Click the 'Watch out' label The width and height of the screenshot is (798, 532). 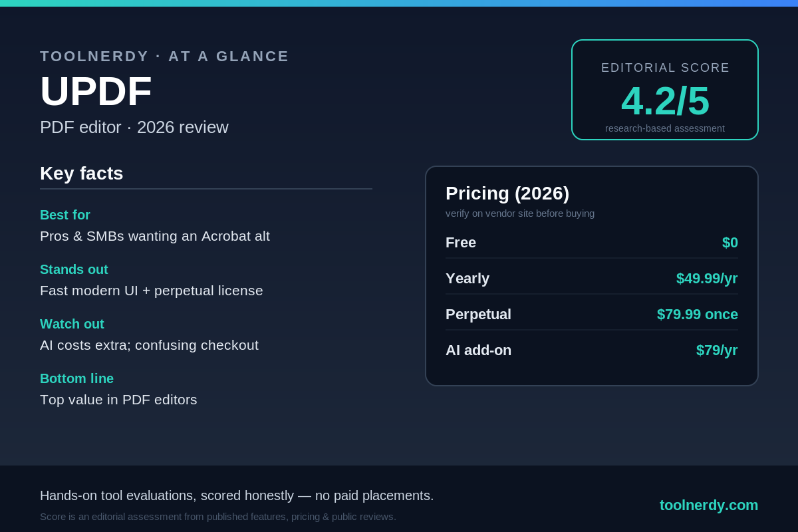72,324
